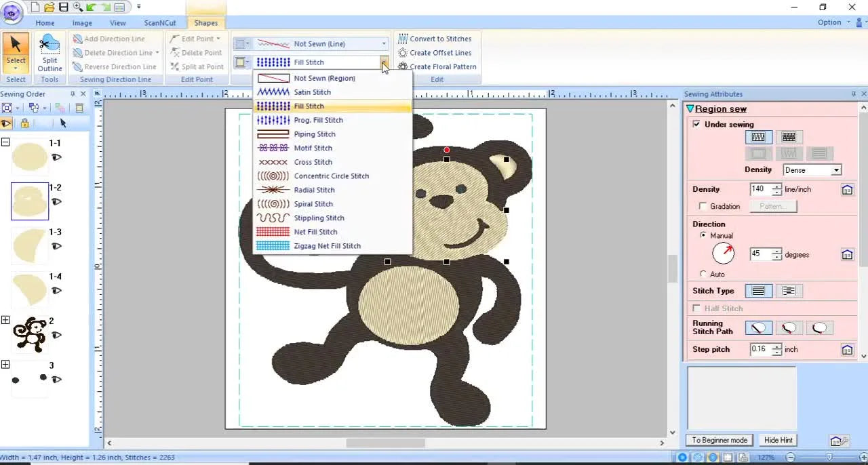
Task: Click the Save icon in quick access toolbar
Action: pyautogui.click(x=62, y=7)
